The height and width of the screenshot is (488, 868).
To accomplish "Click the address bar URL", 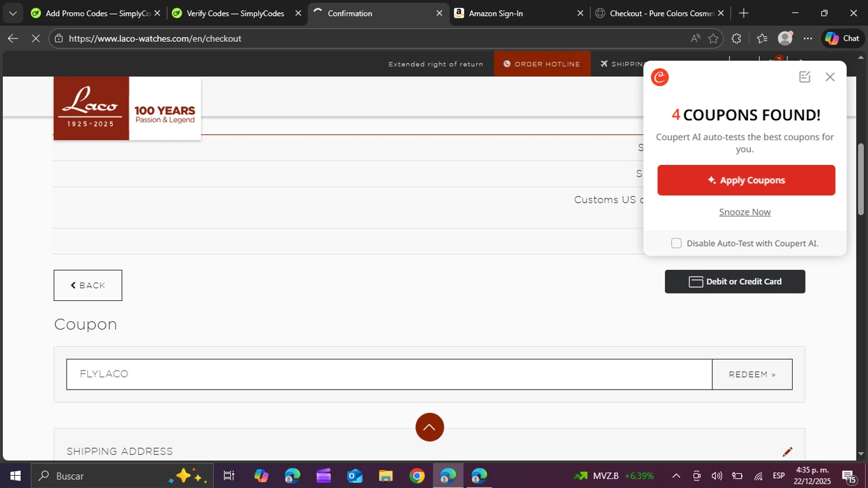I will pyautogui.click(x=155, y=39).
